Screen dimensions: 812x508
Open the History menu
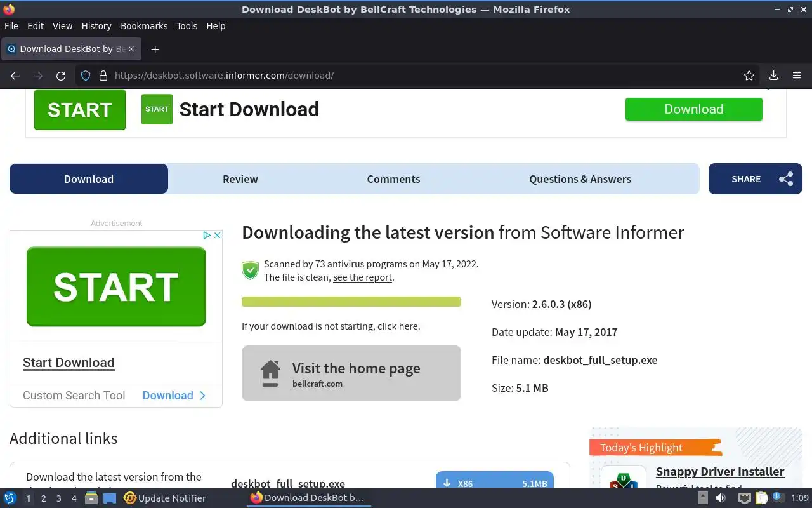click(x=96, y=26)
